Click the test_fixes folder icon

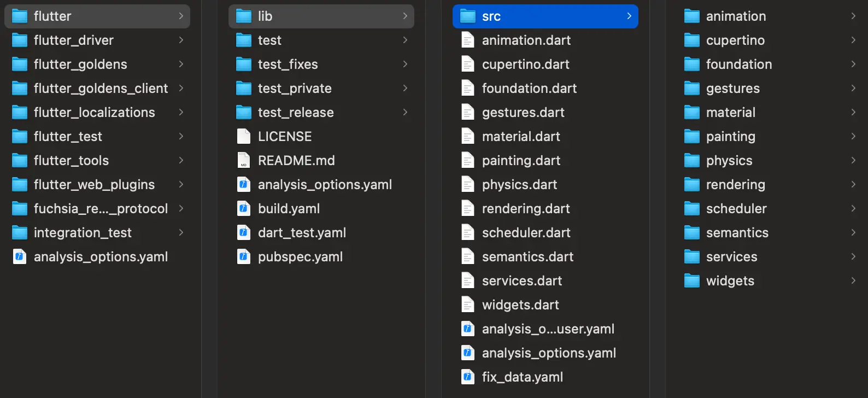pyautogui.click(x=244, y=65)
